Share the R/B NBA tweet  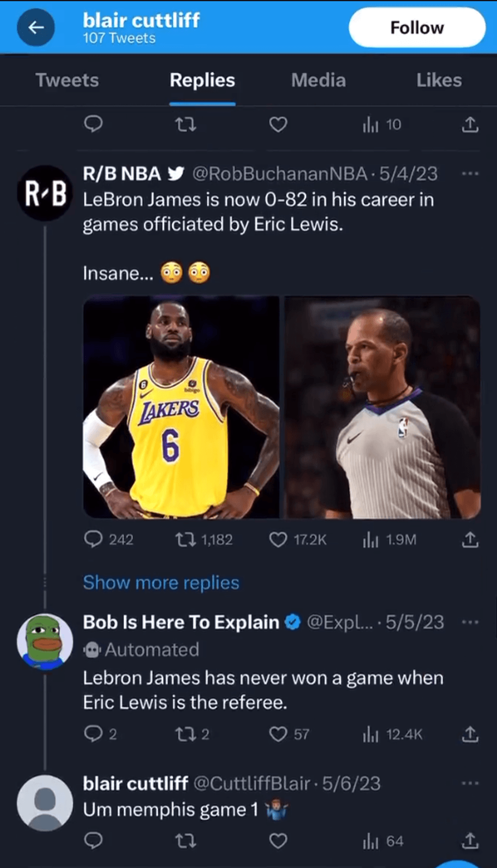[x=470, y=540]
